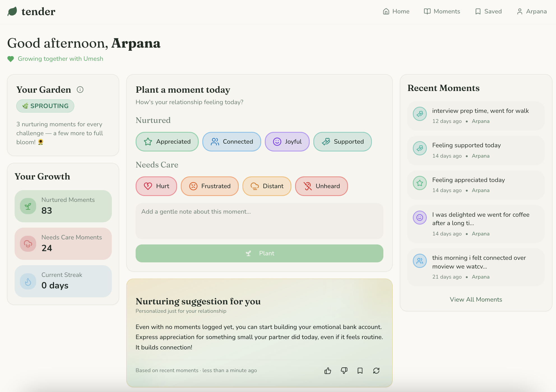The image size is (556, 392).
Task: Click the star icon beside Feeling appreciated today
Action: 420,183
